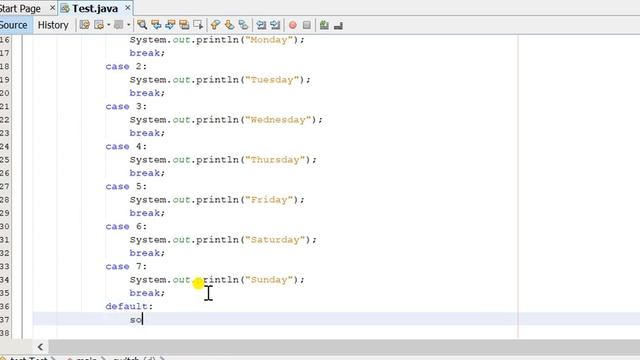Click Shift Line Left icon
The width and height of the screenshot is (640, 360).
(x=261, y=25)
